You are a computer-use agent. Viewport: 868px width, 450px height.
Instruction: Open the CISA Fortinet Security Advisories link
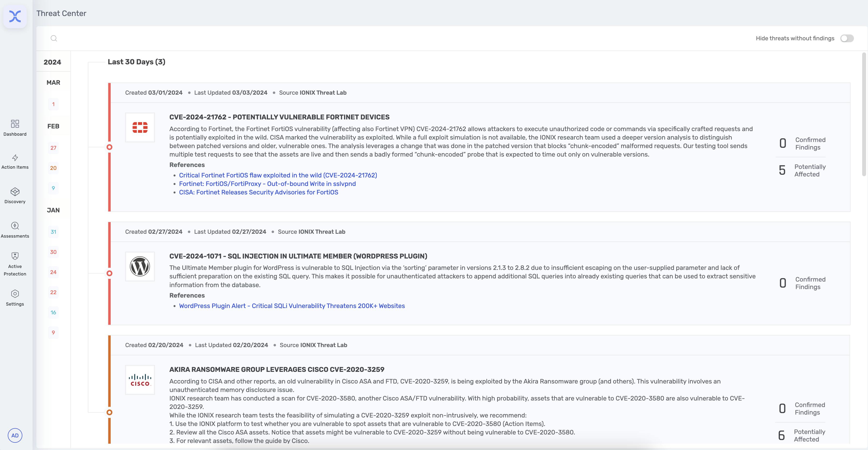click(259, 192)
